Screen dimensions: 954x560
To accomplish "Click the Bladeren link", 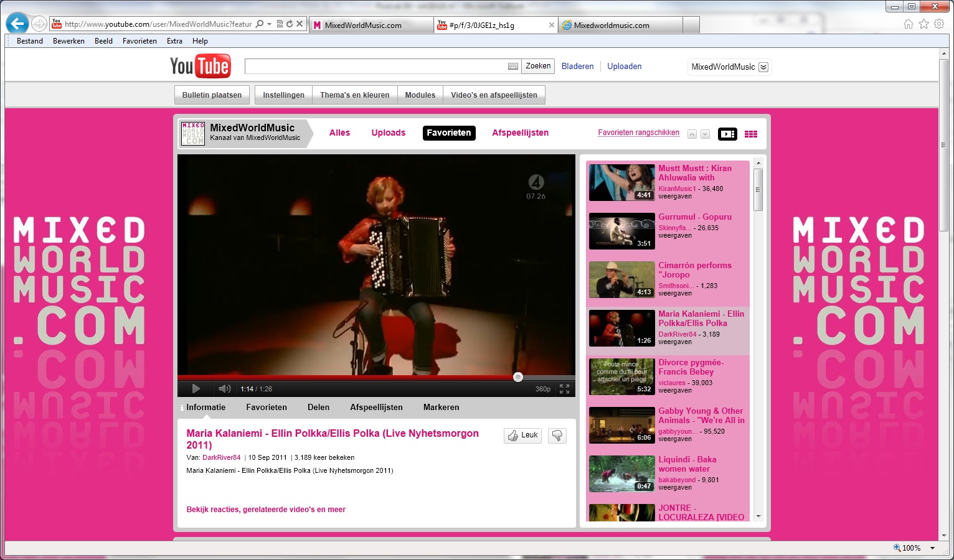I will [x=577, y=67].
